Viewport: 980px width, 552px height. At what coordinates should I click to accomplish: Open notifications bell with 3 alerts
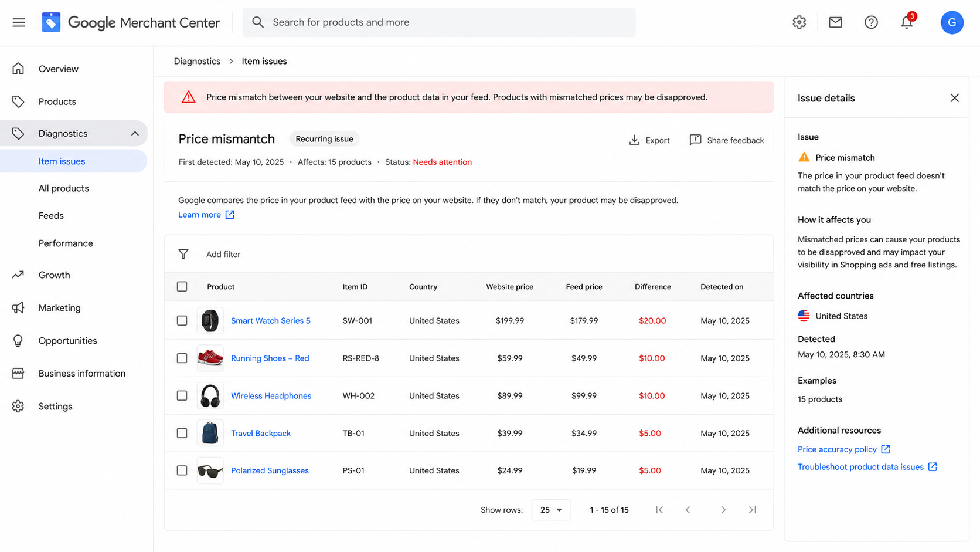tap(907, 22)
